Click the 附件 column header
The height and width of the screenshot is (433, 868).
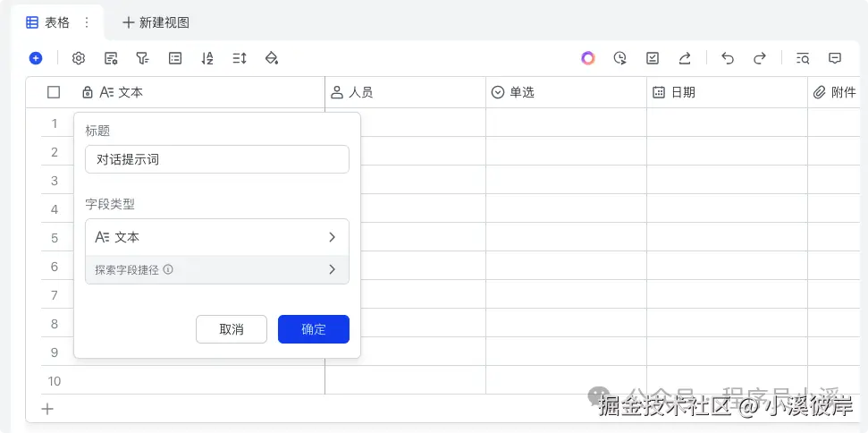[834, 92]
